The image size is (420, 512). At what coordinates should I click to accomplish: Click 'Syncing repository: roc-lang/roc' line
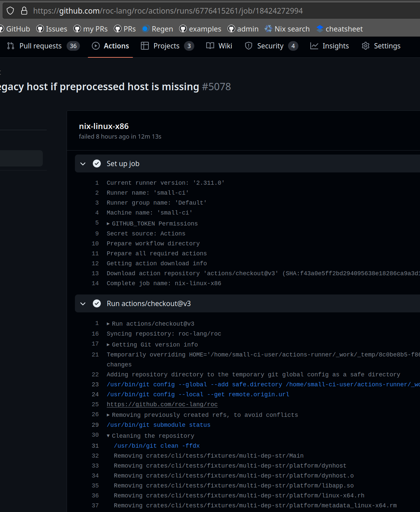pyautogui.click(x=164, y=334)
